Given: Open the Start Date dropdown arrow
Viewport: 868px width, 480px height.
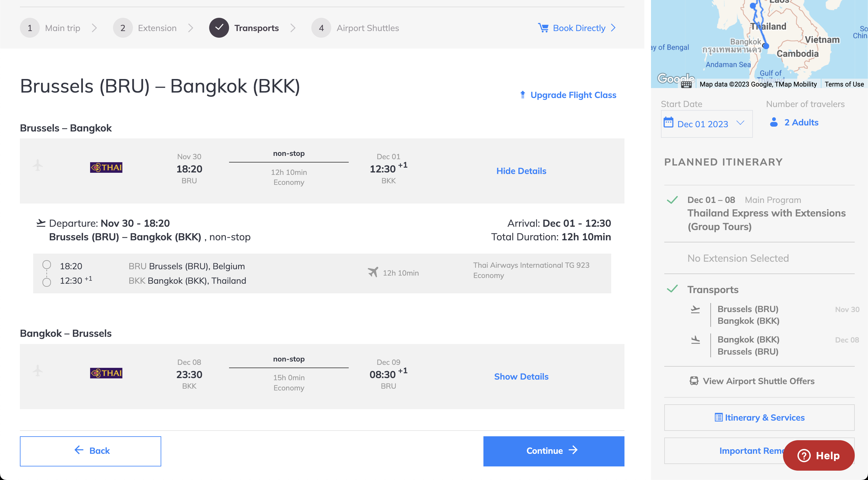Looking at the screenshot, I should tap(740, 123).
